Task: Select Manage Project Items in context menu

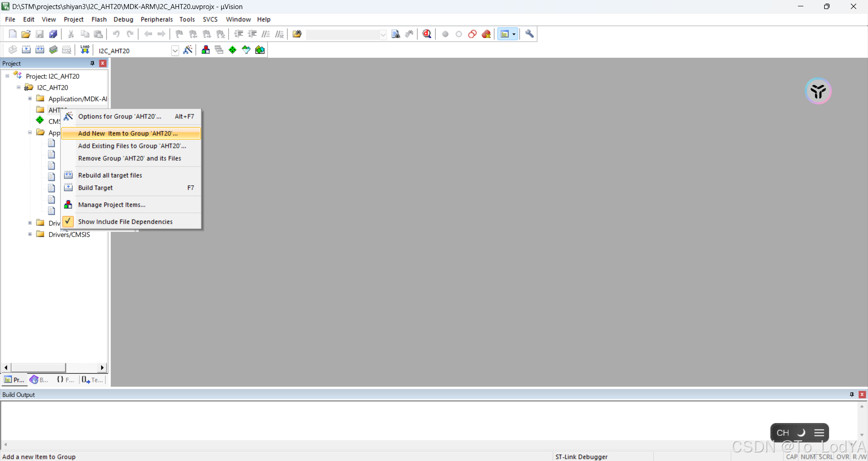Action: [131, 205]
